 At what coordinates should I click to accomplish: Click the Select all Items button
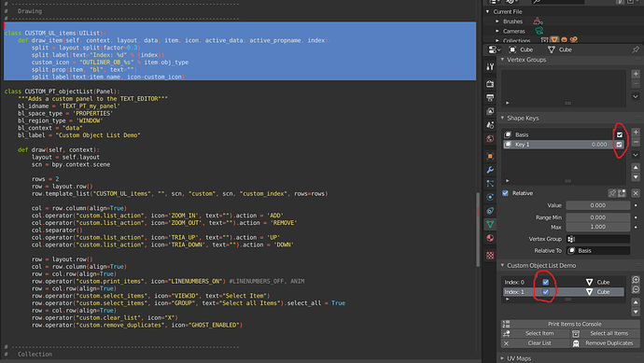[606, 333]
